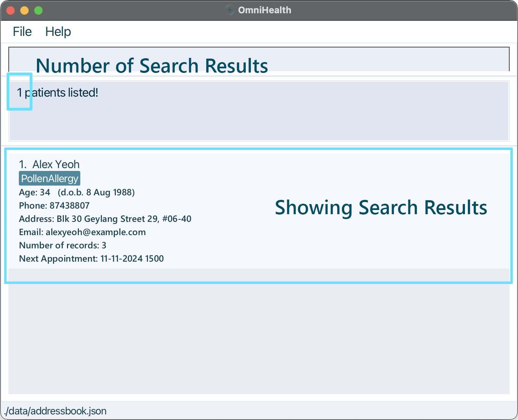
Task: Click the command input box
Action: tap(259, 59)
